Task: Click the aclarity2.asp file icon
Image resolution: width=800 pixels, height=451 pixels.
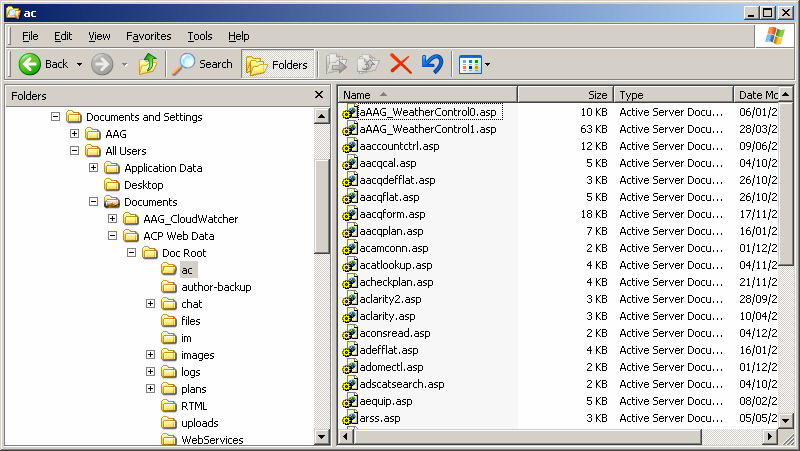Action: pyautogui.click(x=349, y=299)
